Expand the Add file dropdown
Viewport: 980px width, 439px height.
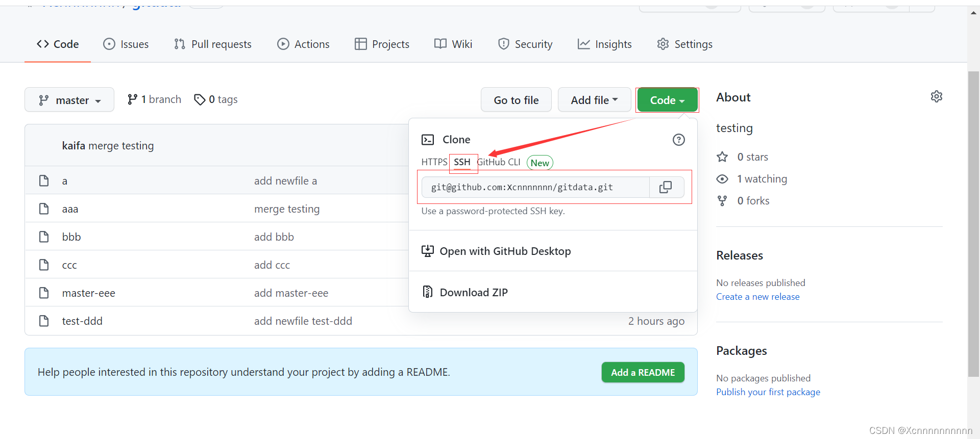[x=594, y=100]
